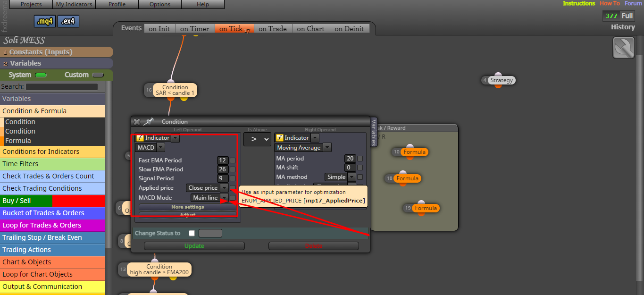
Task: Switch to on Deinit tab
Action: pos(349,29)
